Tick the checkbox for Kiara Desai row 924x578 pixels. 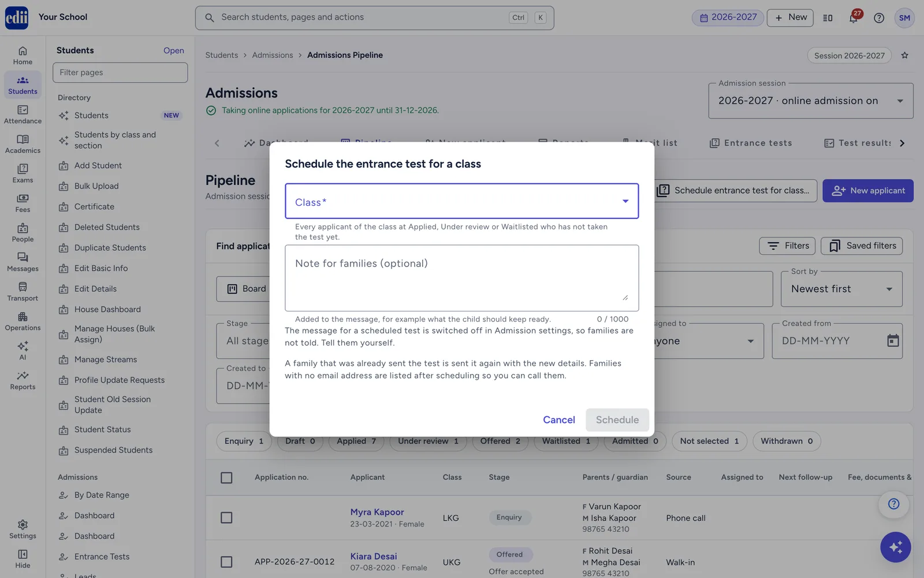coord(226,562)
